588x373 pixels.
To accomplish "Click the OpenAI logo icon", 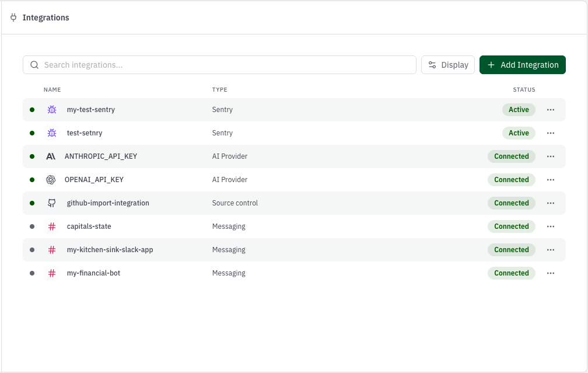I will 51,180.
